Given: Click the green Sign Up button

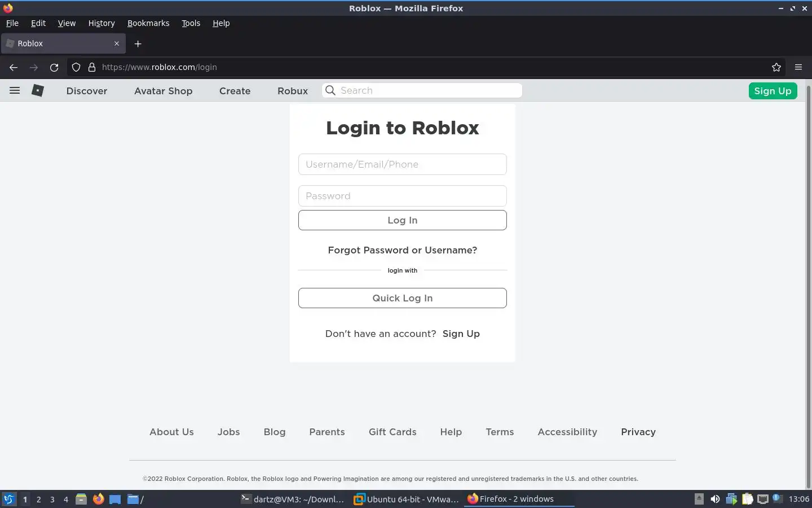Looking at the screenshot, I should tap(773, 91).
